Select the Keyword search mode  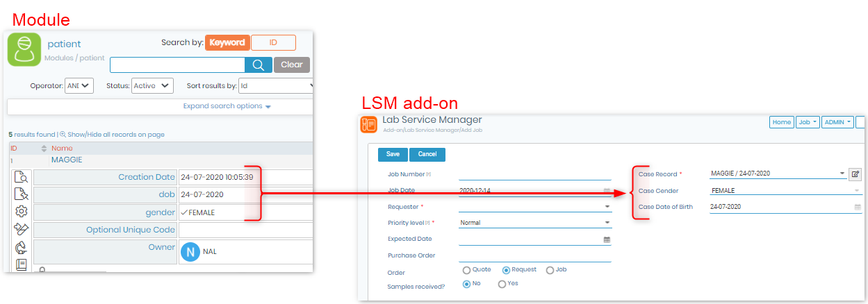point(227,42)
